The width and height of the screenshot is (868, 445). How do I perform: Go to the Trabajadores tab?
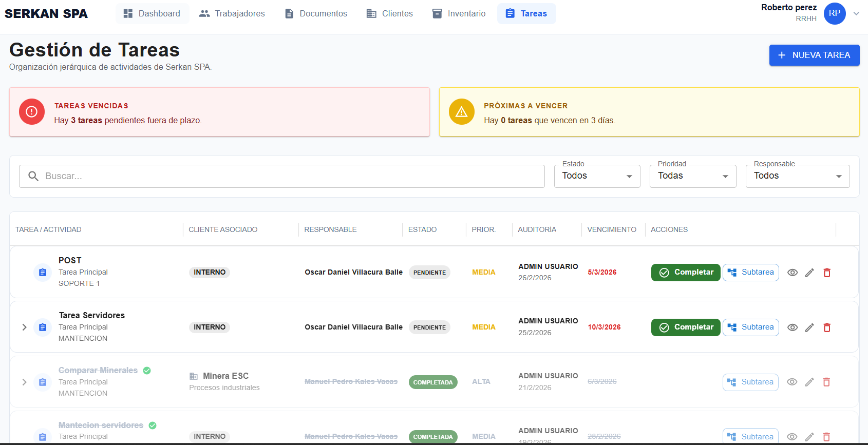pyautogui.click(x=232, y=14)
